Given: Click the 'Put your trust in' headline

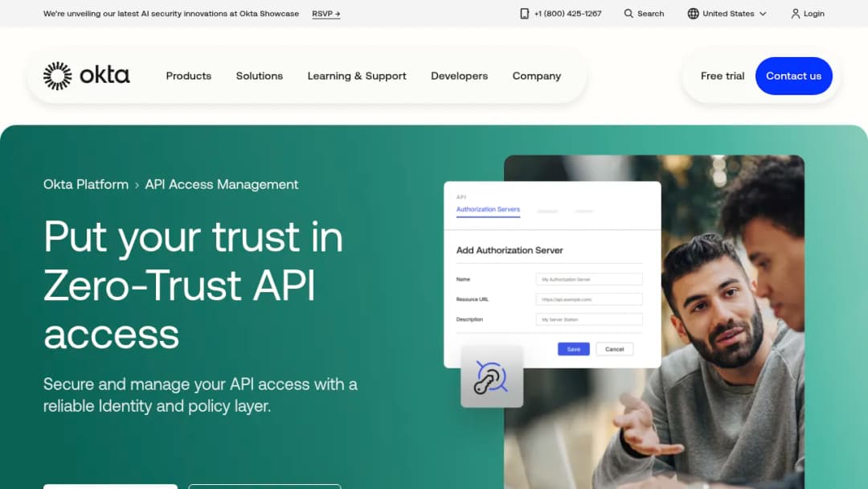Looking at the screenshot, I should (193, 236).
